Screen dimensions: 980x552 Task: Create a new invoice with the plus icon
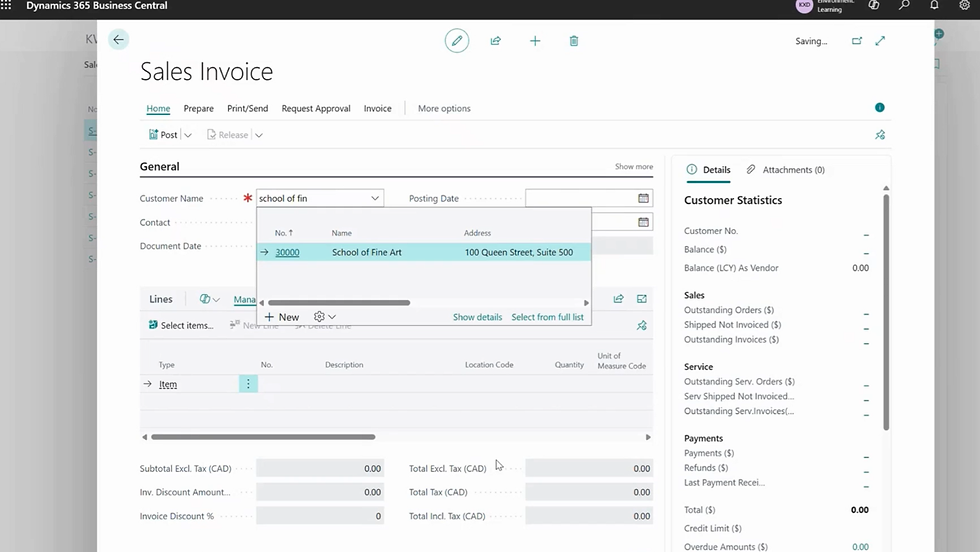coord(535,41)
